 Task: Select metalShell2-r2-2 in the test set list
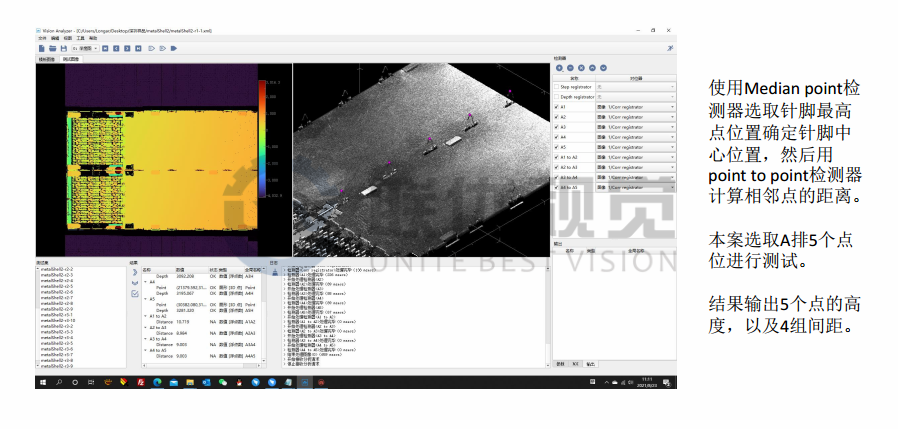57,269
